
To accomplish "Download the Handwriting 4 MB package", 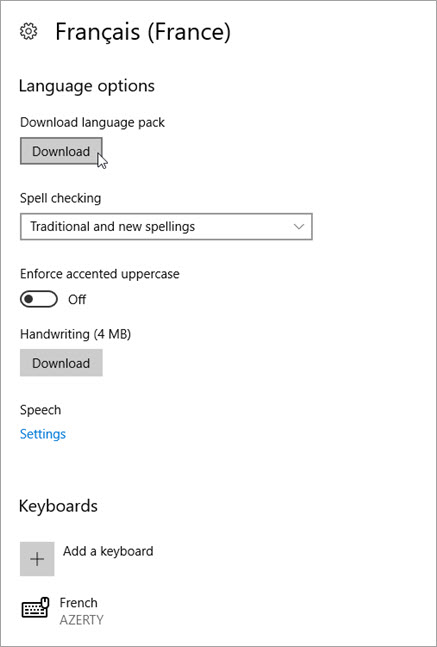I will pyautogui.click(x=61, y=363).
